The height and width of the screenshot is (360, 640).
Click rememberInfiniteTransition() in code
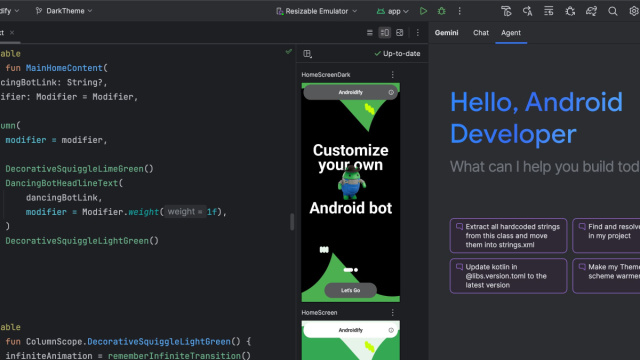179,356
